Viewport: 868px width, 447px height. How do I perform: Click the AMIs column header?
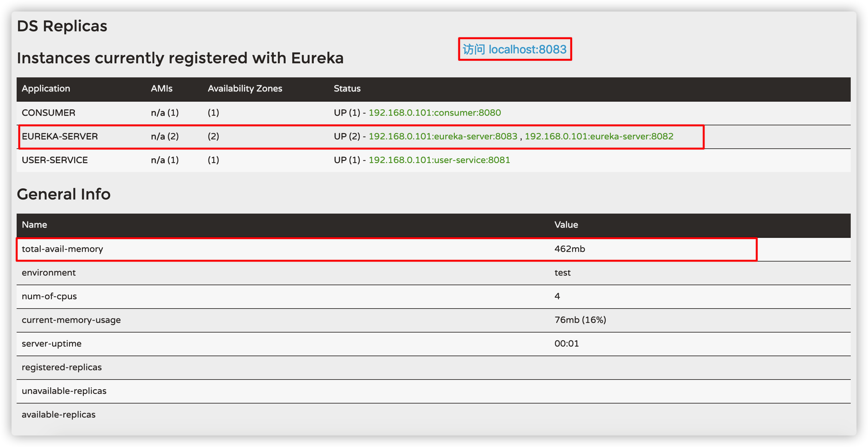[x=162, y=89]
